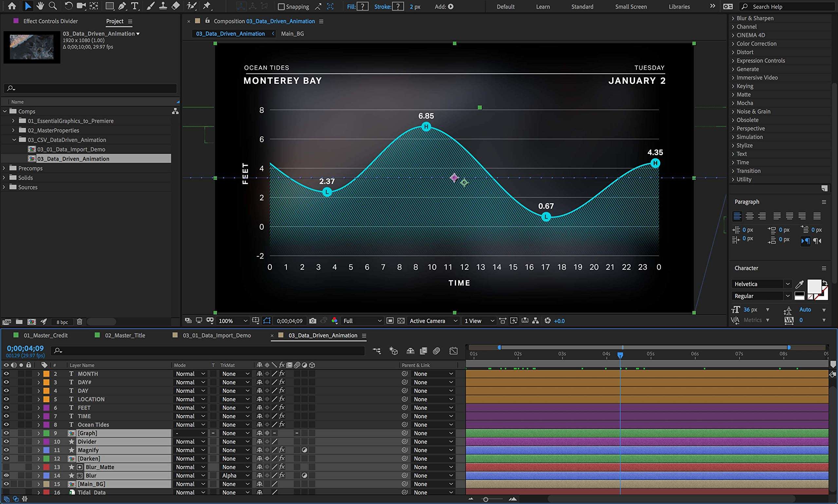Expand the Color Correction effects category
The image size is (838, 504).
point(756,44)
